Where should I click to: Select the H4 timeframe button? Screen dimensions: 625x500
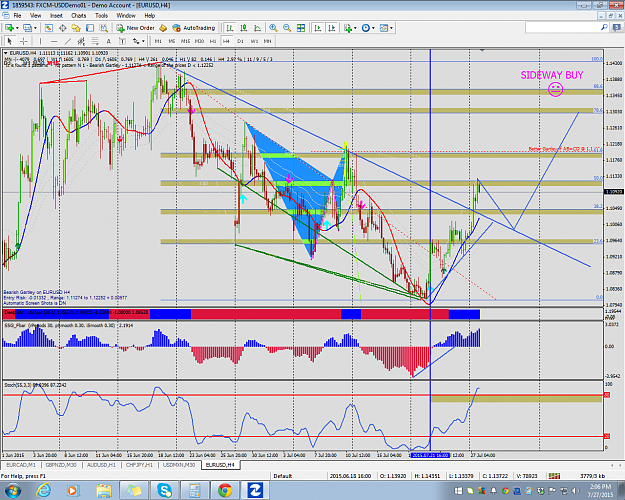pos(226,41)
